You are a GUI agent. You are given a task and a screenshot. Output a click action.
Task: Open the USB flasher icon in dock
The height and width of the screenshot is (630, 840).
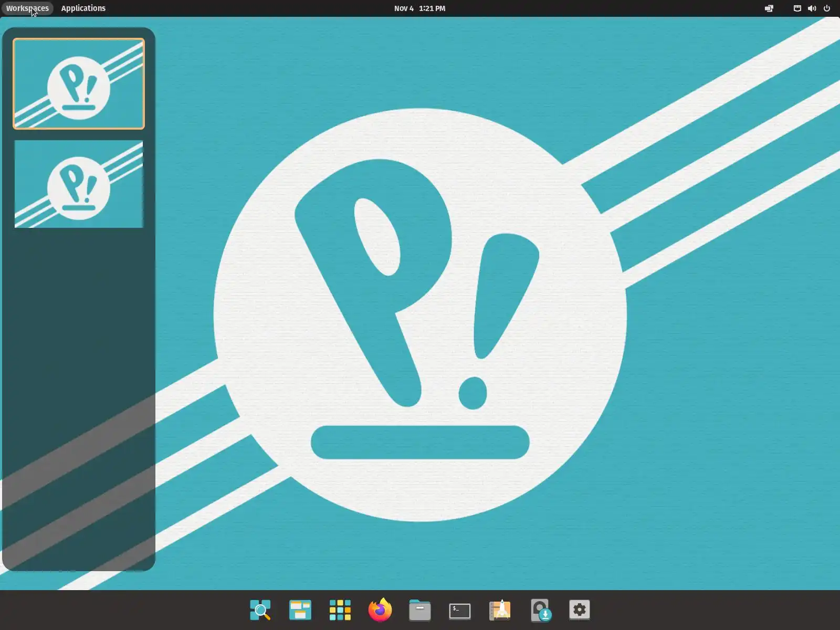point(540,610)
